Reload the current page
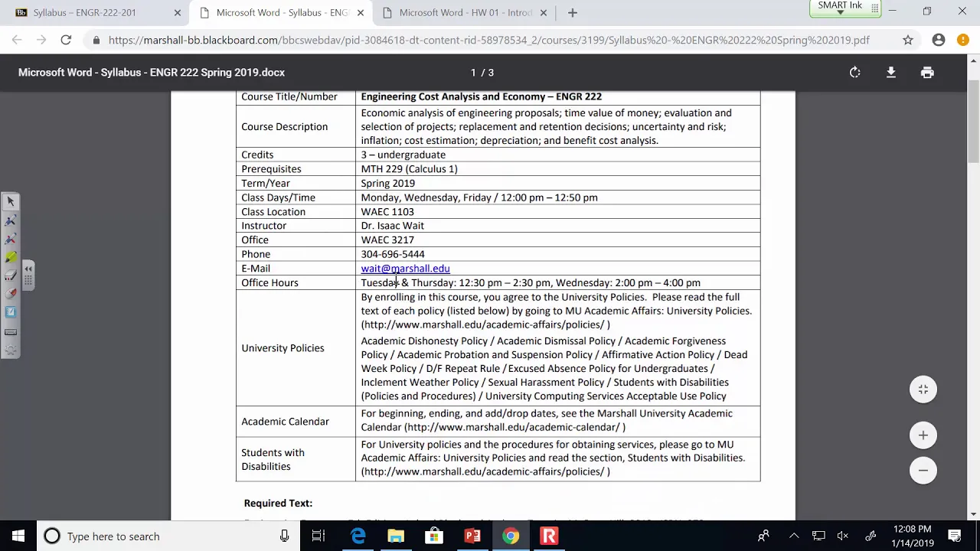 (66, 40)
